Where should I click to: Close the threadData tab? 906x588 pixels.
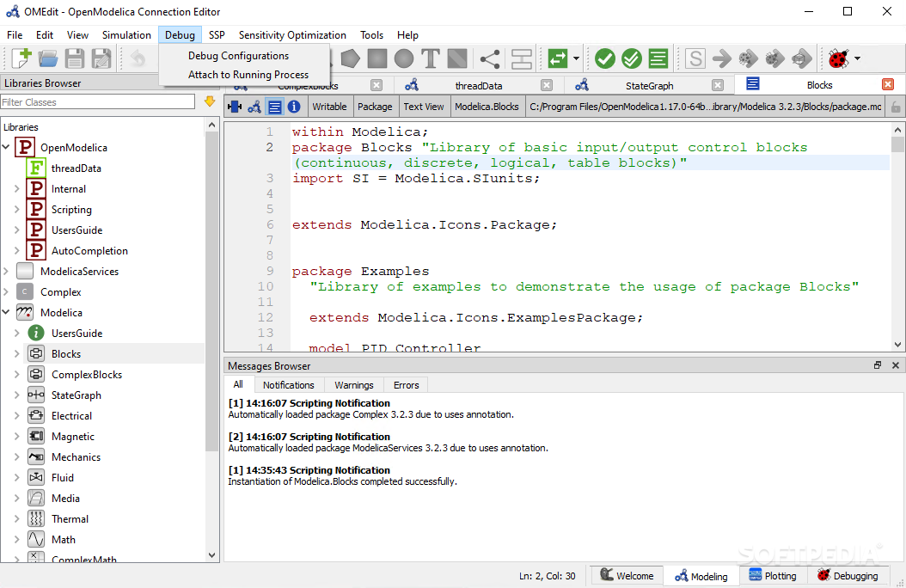[x=547, y=85]
